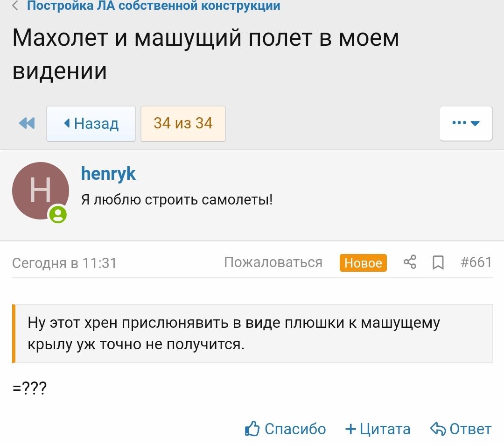Open the '34 из 34' page selector
This screenshot has height=445, width=504.
tap(183, 124)
